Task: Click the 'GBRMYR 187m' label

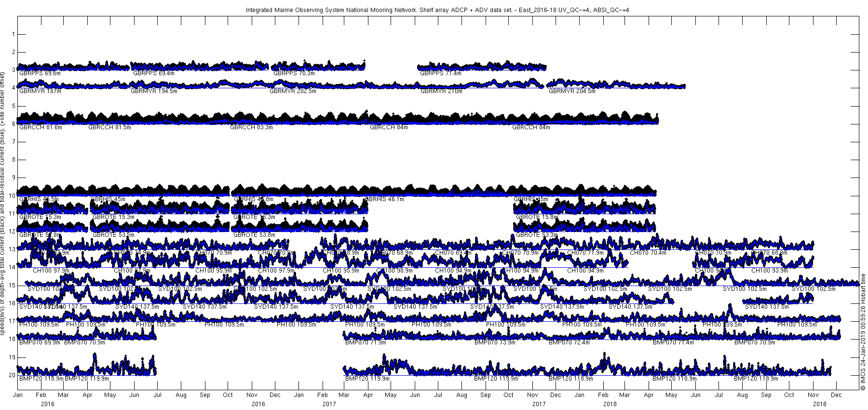Action: click(x=40, y=91)
